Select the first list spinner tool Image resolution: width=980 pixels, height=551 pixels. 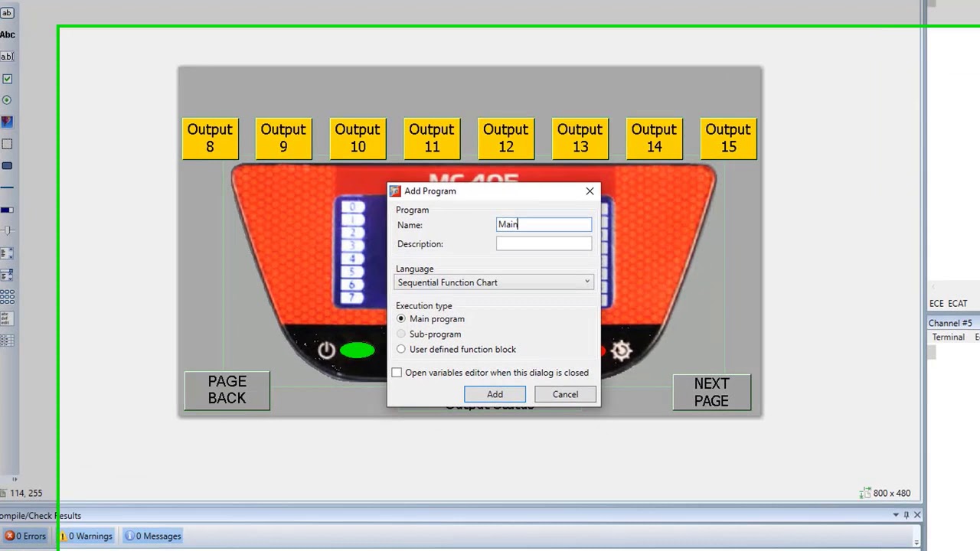(x=7, y=253)
